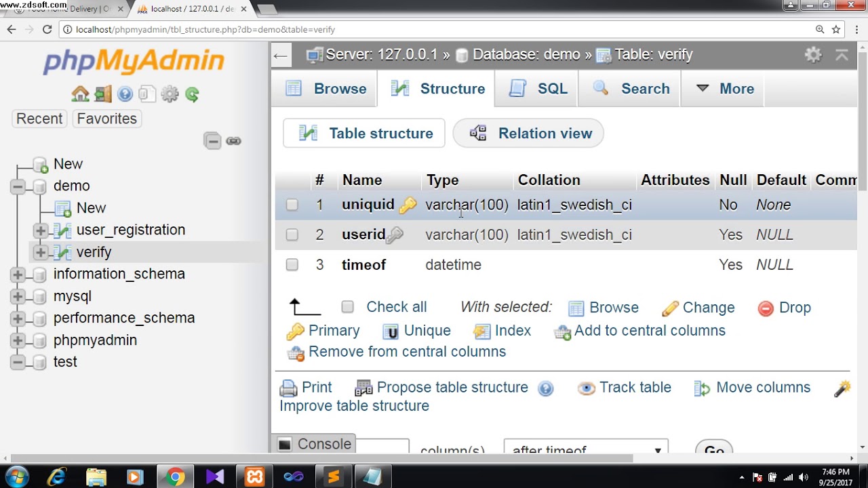The image size is (868, 488).
Task: Click help icon after Propose table structure
Action: (545, 388)
